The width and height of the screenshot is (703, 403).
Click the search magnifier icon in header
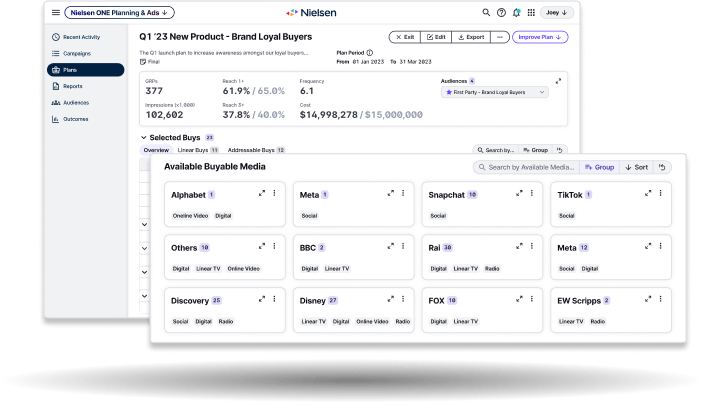[487, 13]
